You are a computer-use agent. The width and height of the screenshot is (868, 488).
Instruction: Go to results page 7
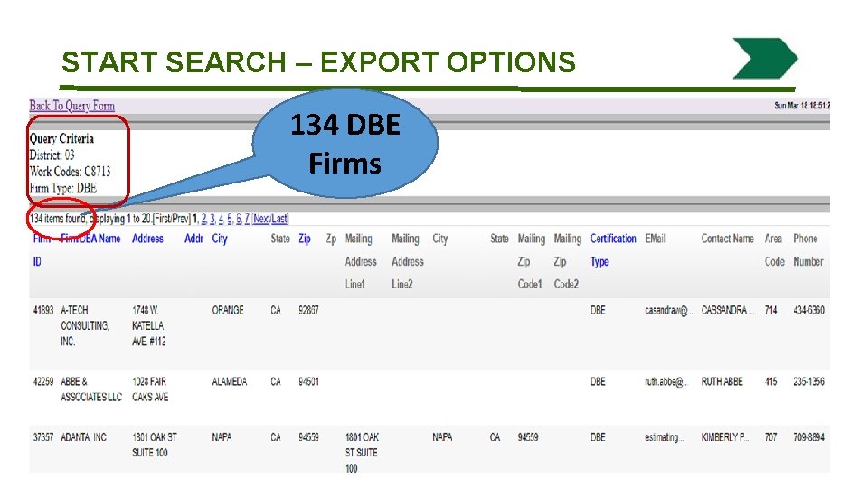point(247,219)
